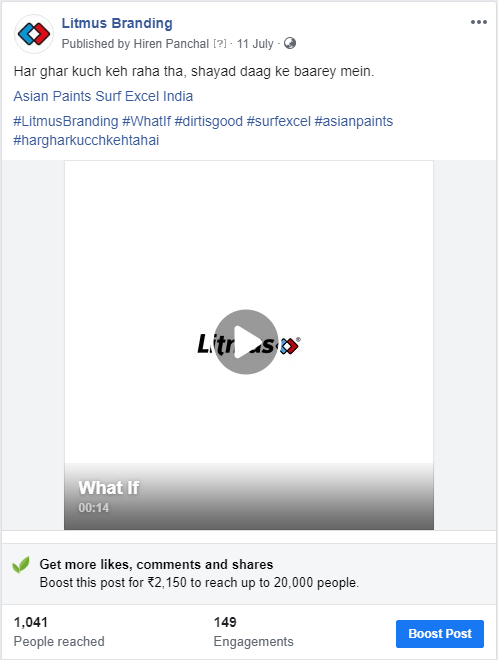The image size is (498, 660).
Task: Open the Litmus Branding page name link
Action: (x=117, y=23)
